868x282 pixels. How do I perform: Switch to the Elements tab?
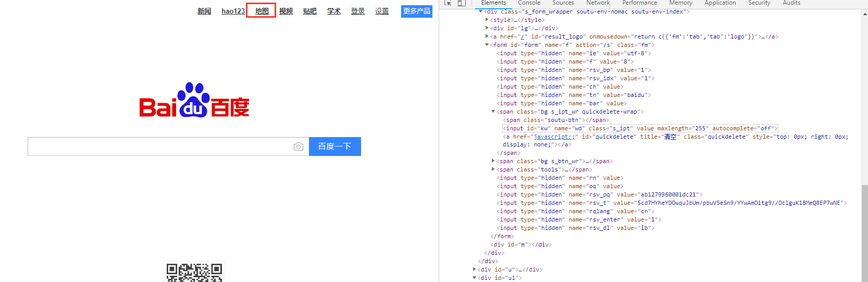pos(493,3)
